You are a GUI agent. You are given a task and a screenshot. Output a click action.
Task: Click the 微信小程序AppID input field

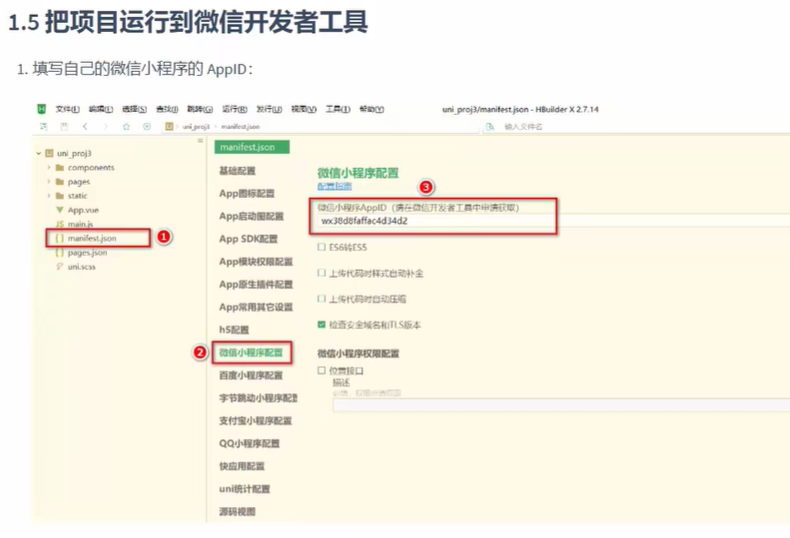pyautogui.click(x=553, y=221)
